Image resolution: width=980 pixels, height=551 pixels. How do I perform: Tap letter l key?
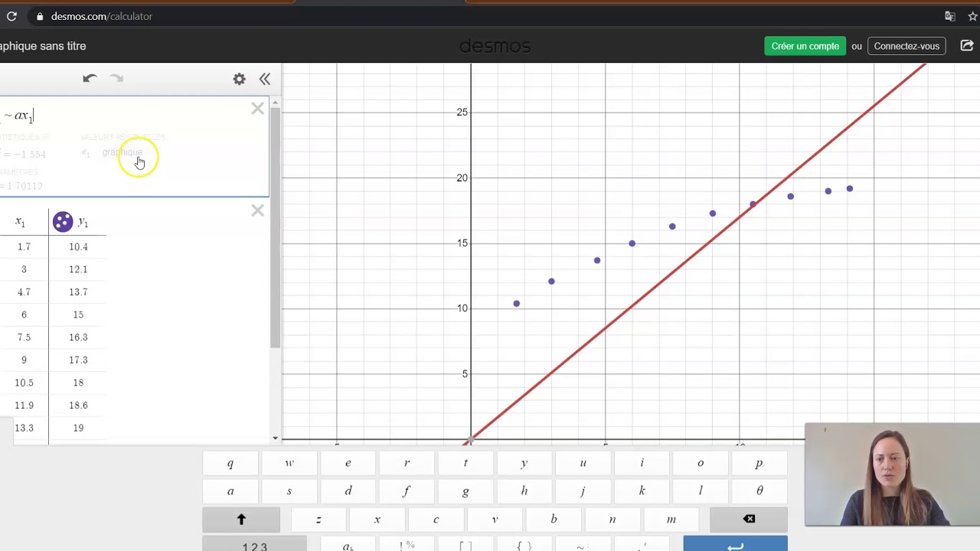click(x=701, y=491)
